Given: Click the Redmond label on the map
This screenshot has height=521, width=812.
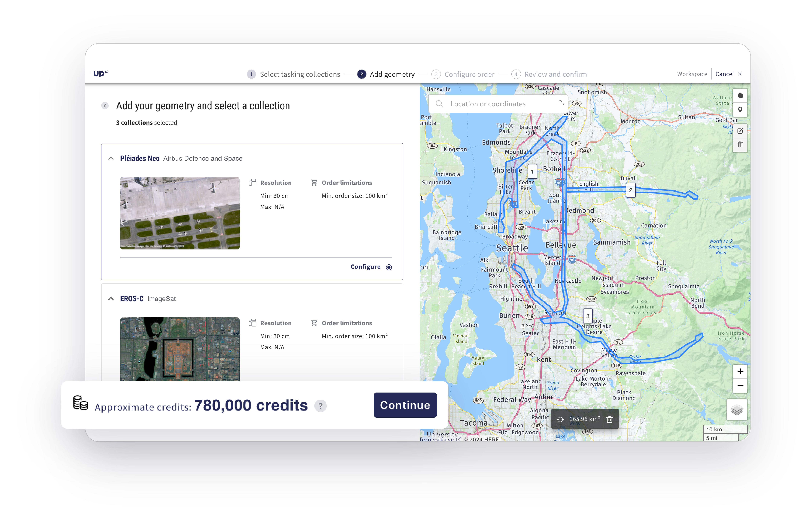Looking at the screenshot, I should pyautogui.click(x=579, y=210).
